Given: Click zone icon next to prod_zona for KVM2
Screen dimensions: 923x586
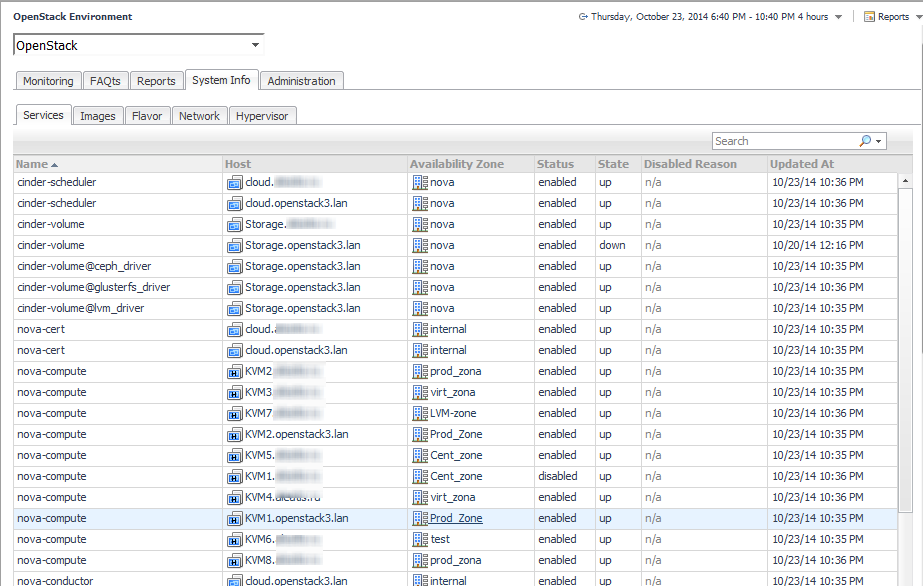Looking at the screenshot, I should 420,372.
